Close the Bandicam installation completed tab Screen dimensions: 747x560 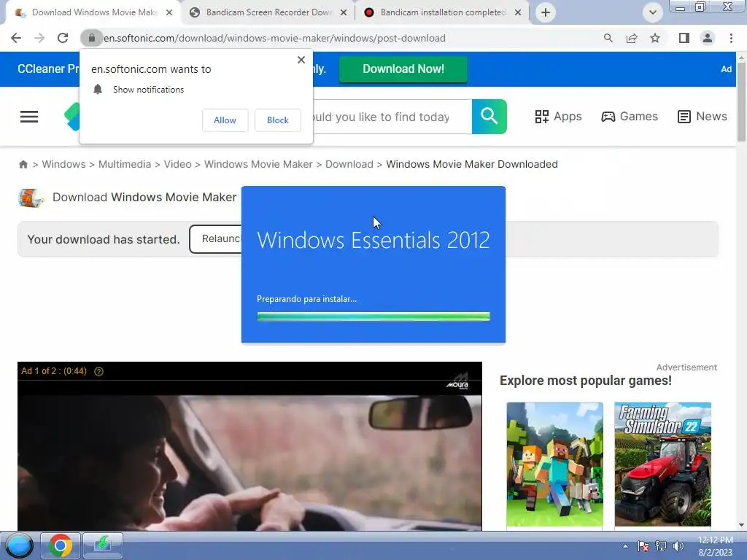click(x=518, y=12)
